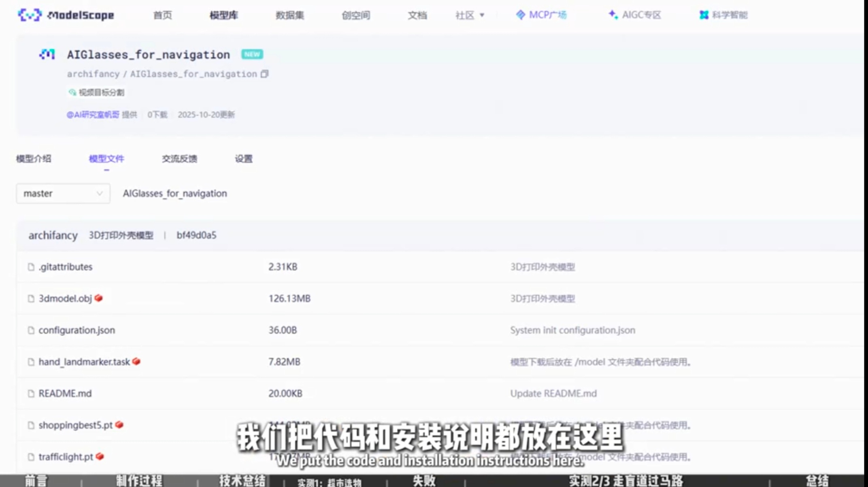868x487 pixels.
Task: Click the copy icon beside archifancy/AIGlasses_for_navigation
Action: 264,74
